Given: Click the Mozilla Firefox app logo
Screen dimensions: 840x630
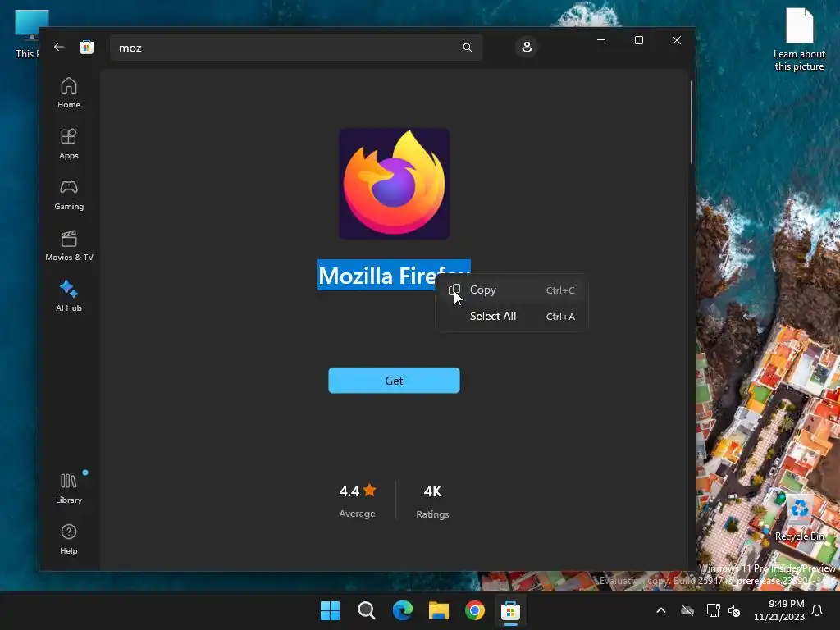Looking at the screenshot, I should (x=395, y=184).
